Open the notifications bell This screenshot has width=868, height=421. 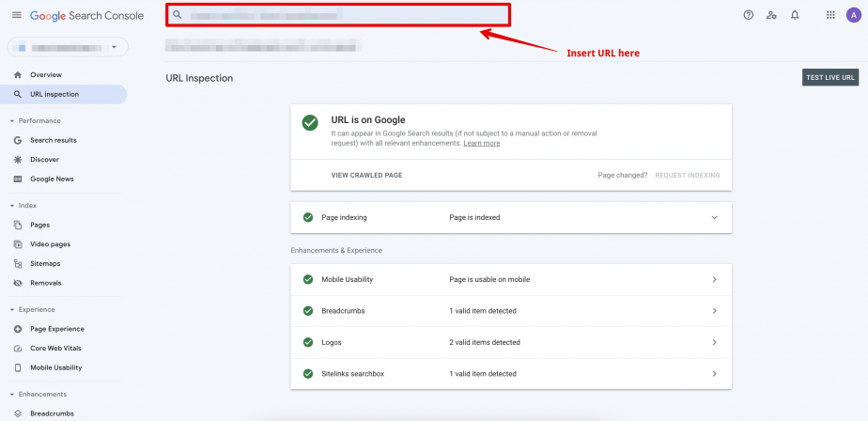click(x=795, y=15)
